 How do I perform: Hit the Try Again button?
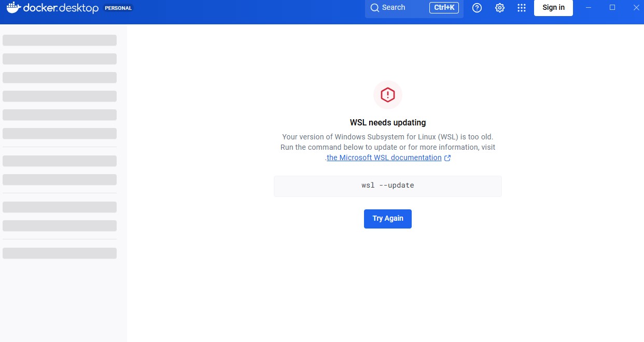(x=388, y=219)
